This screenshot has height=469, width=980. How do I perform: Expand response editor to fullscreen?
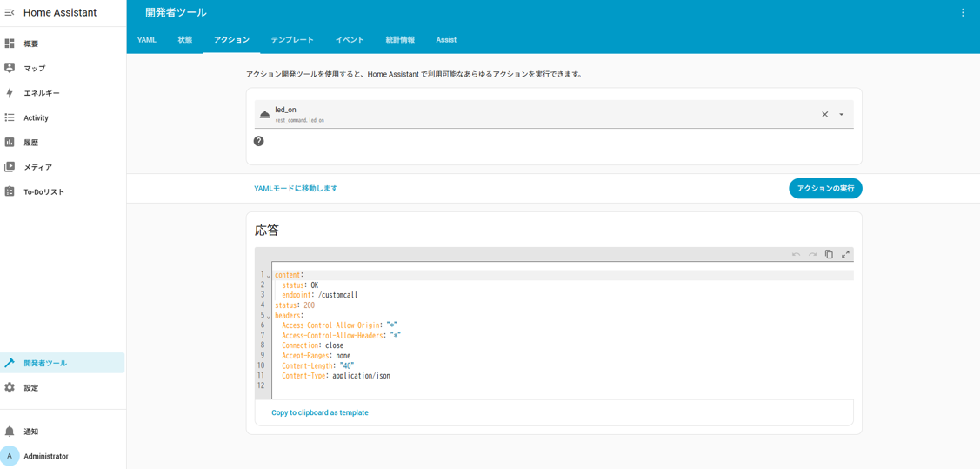[845, 254]
